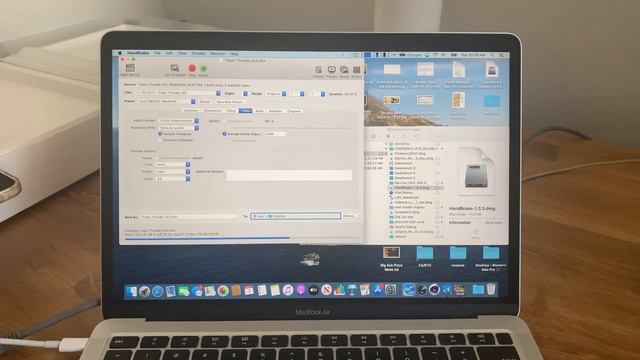The height and width of the screenshot is (360, 640).
Task: Open the Preset dropdown
Action: pos(167,101)
